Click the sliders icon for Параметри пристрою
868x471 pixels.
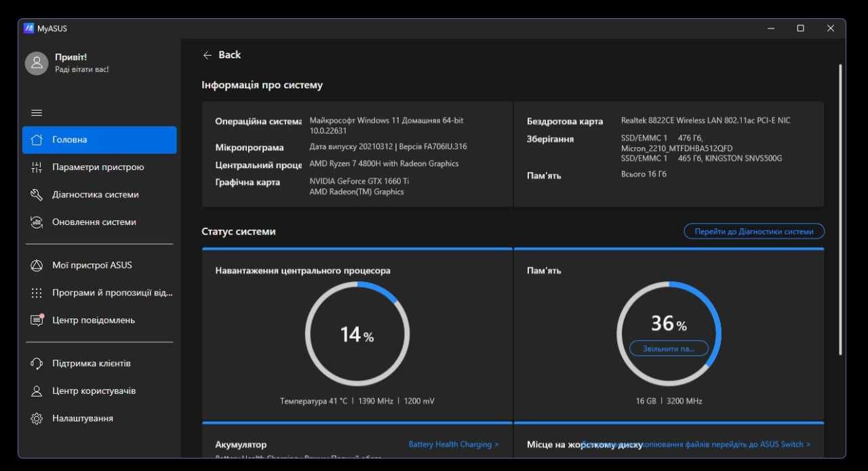[37, 167]
